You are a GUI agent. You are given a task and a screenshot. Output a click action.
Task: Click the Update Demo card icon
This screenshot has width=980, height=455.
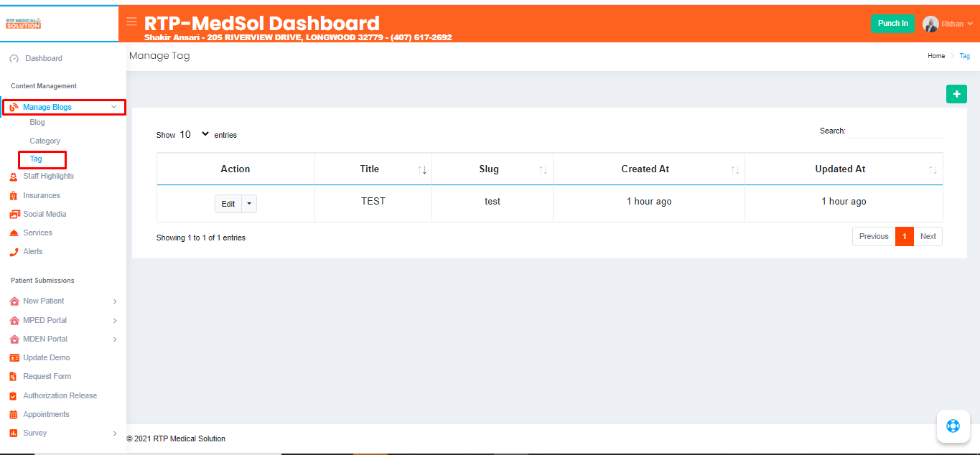[x=14, y=357]
